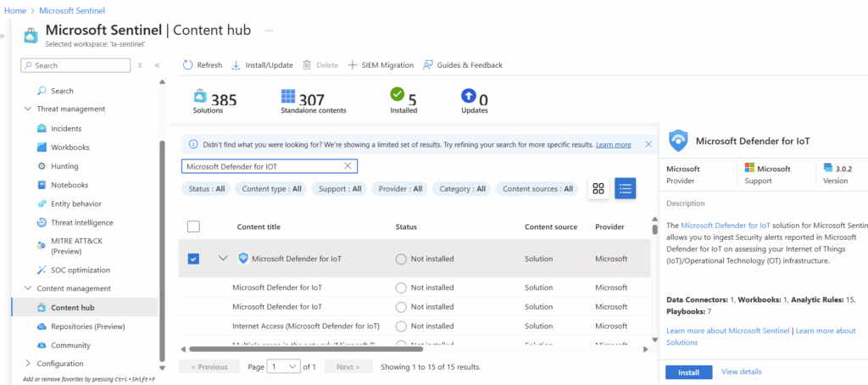Open Notebooks in the sidebar

point(70,185)
